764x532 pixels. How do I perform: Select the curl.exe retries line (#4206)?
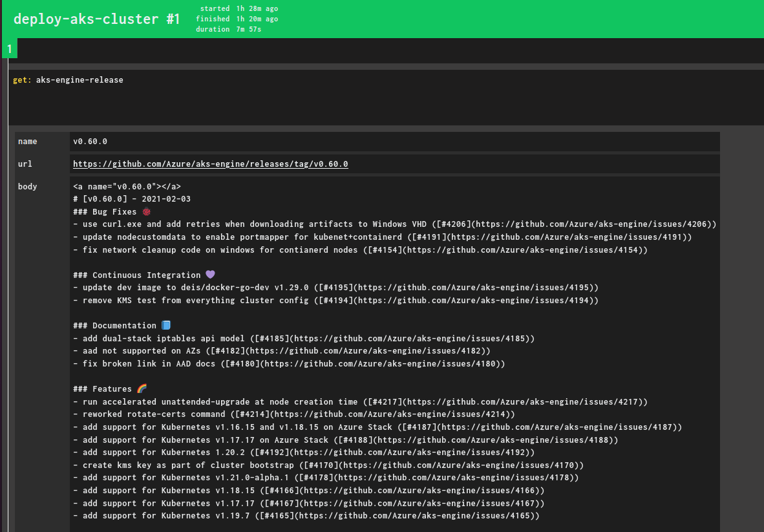click(395, 224)
